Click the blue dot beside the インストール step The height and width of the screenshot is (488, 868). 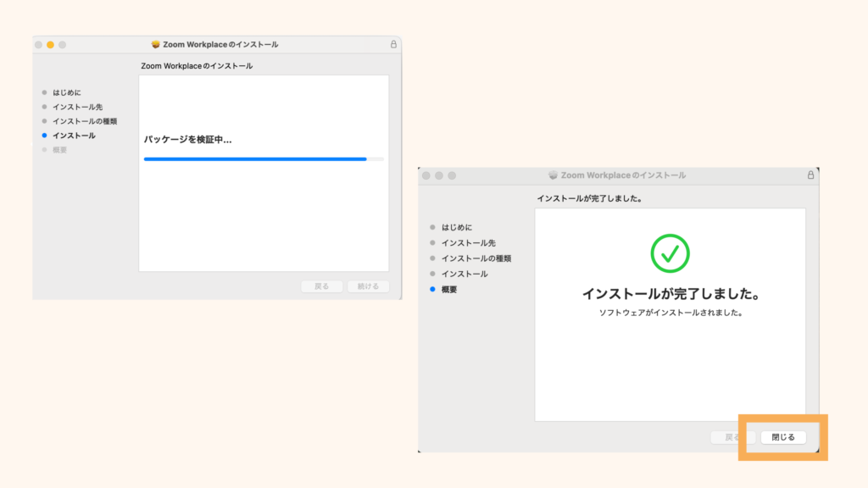[x=43, y=135]
